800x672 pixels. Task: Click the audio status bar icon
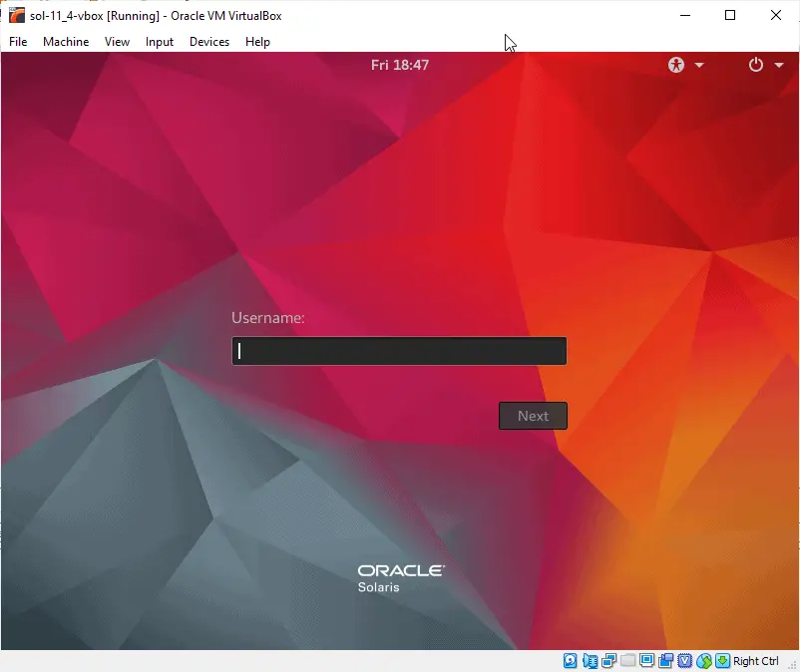pyautogui.click(x=590, y=661)
